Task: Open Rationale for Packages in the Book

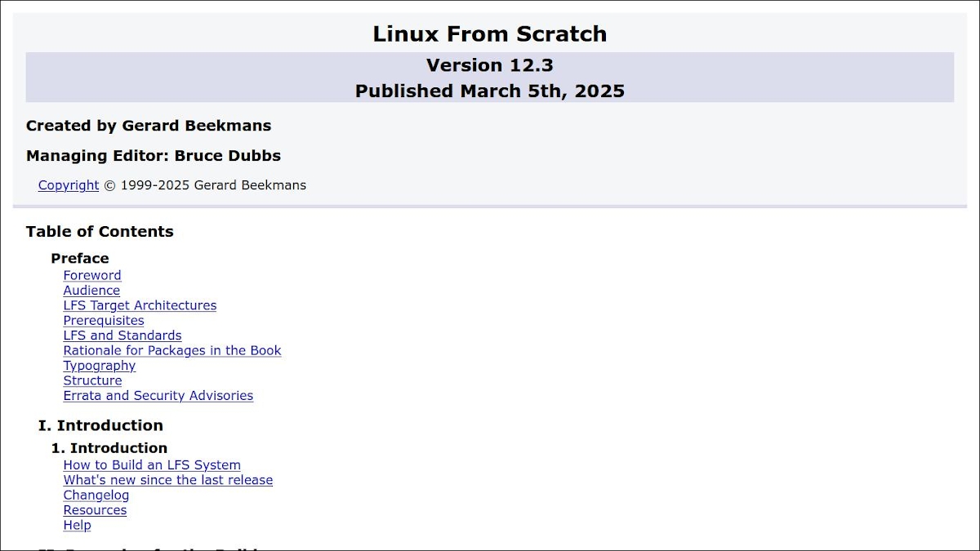Action: pyautogui.click(x=172, y=351)
